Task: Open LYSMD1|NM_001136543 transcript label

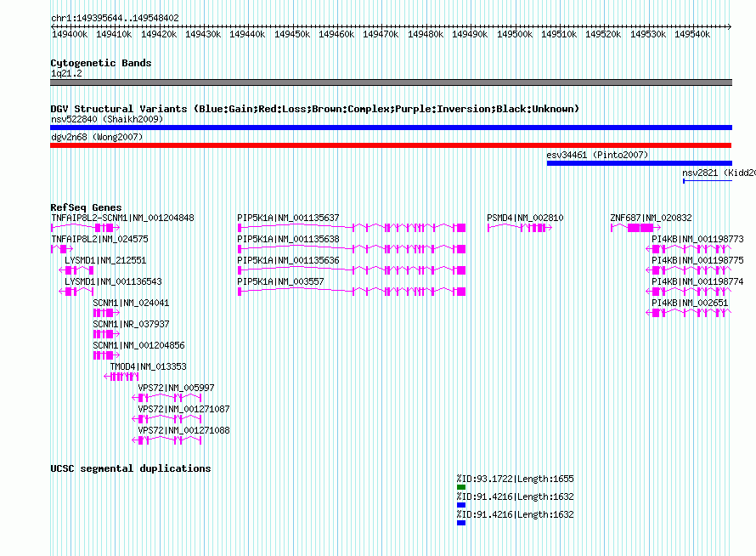Action: [113, 281]
